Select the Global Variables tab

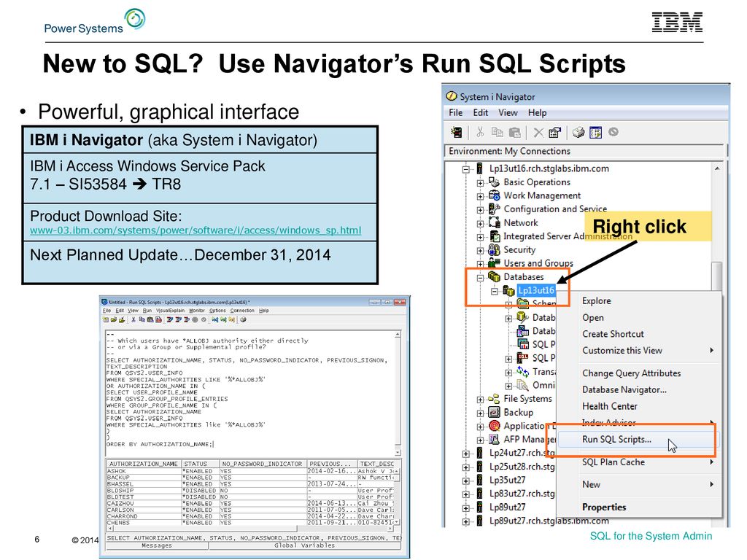click(x=304, y=545)
